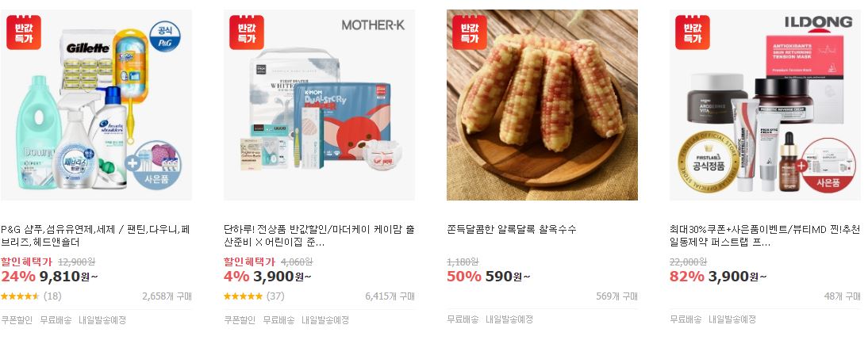Open the Mother-K diaper product image
The image size is (868, 340).
320,105
